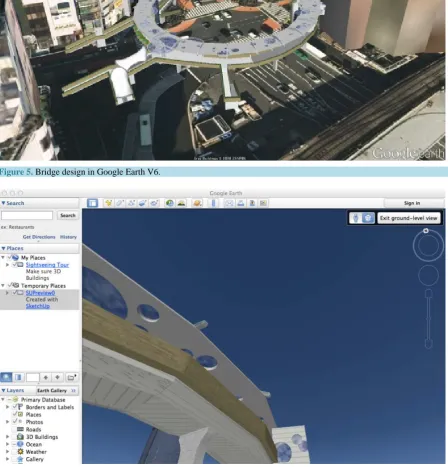Viewport: 448px width, 467px height.
Task: Toggle the Ocean layer checkbox
Action: 14,444
